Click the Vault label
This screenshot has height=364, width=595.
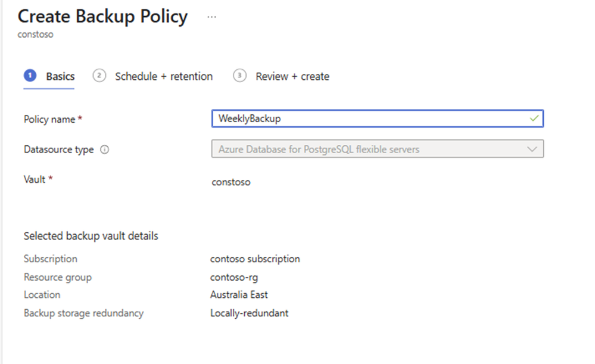pos(35,179)
